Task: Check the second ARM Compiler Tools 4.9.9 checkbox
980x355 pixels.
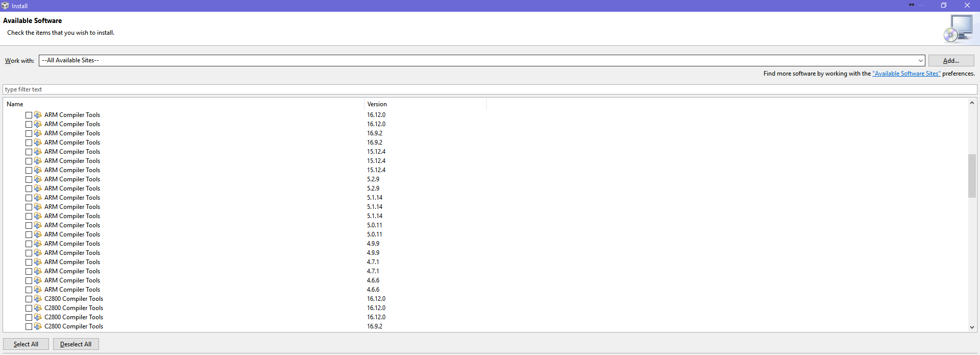Action: tap(29, 253)
